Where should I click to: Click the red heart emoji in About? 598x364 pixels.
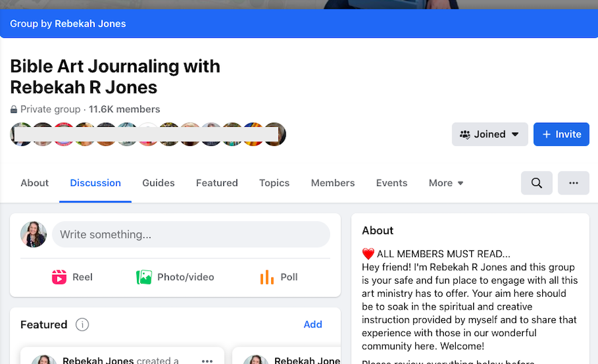click(x=368, y=254)
